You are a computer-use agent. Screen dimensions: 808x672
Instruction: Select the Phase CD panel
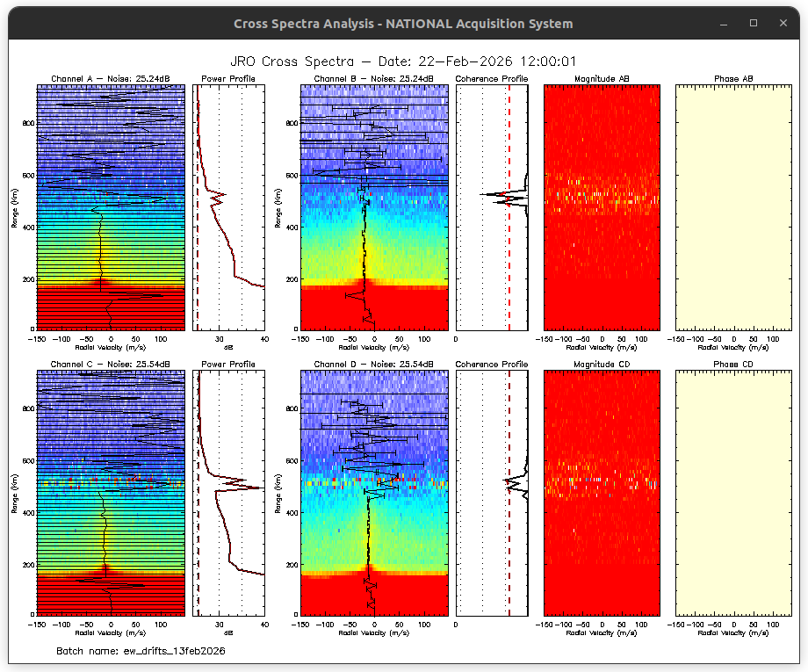(733, 492)
